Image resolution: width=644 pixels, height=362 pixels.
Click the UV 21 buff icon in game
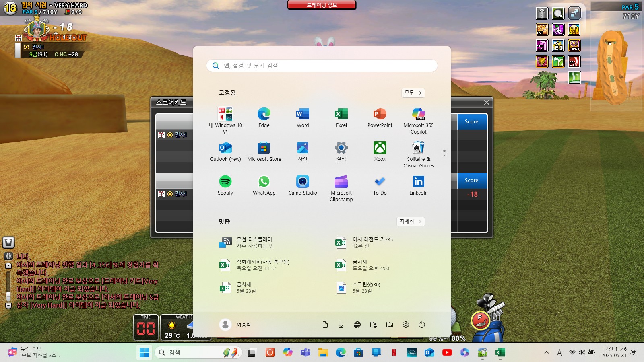pyautogui.click(x=558, y=45)
